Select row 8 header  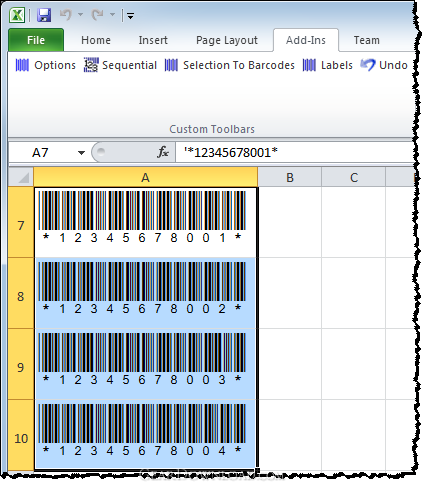tap(21, 293)
